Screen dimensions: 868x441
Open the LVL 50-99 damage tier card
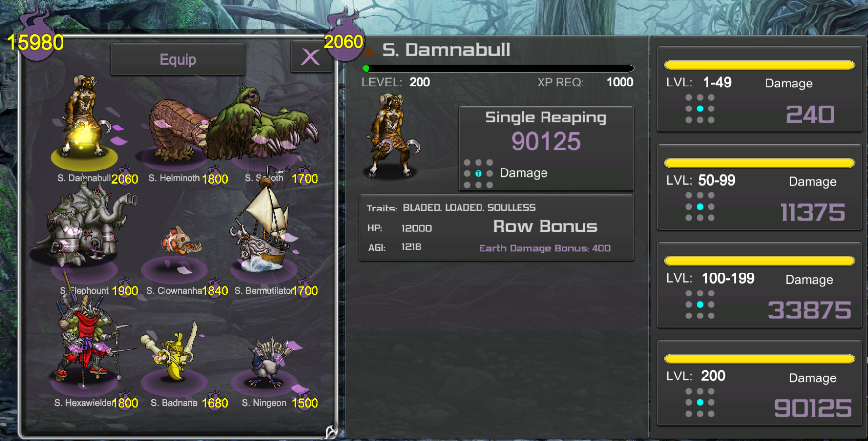tap(759, 187)
